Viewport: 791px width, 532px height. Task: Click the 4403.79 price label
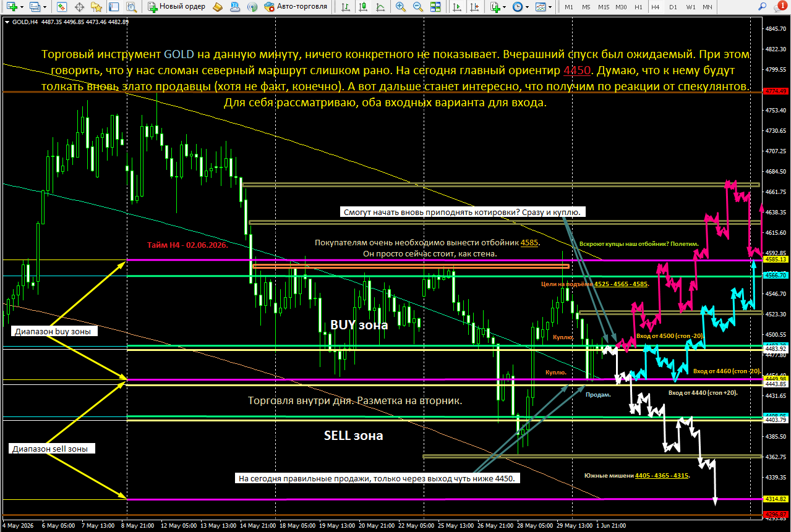pyautogui.click(x=775, y=420)
